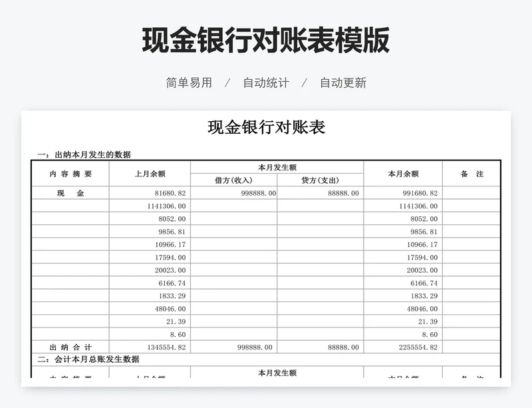This screenshot has height=408, width=532.
Task: Click 上月余额 cell 21.39
Action: pyautogui.click(x=150, y=321)
